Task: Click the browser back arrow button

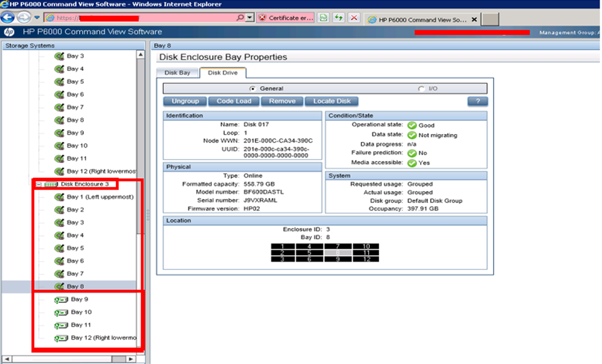Action: (x=9, y=18)
